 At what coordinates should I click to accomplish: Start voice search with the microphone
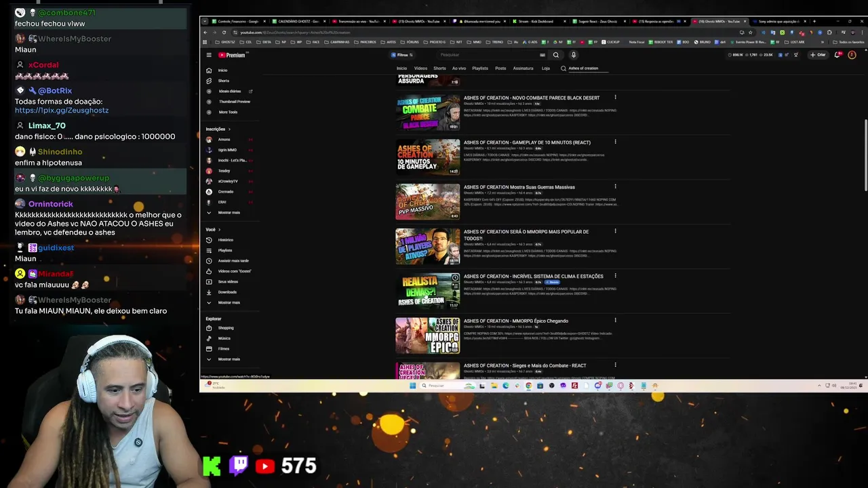point(573,55)
